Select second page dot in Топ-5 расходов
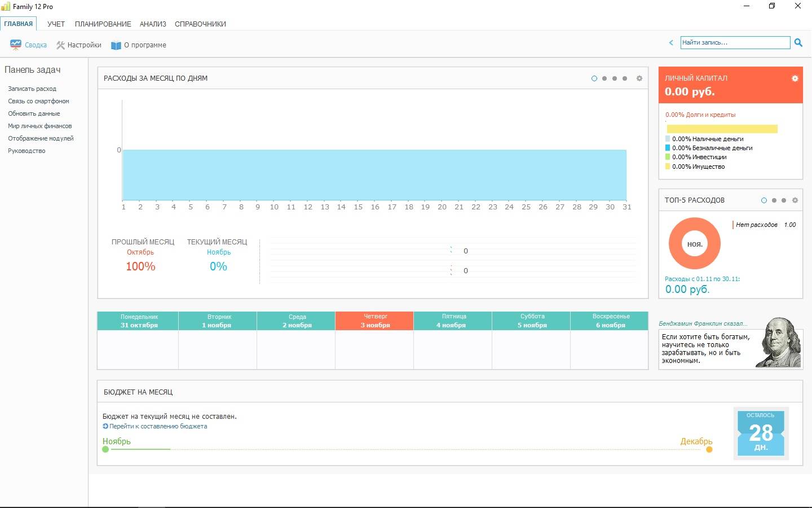 tap(774, 200)
